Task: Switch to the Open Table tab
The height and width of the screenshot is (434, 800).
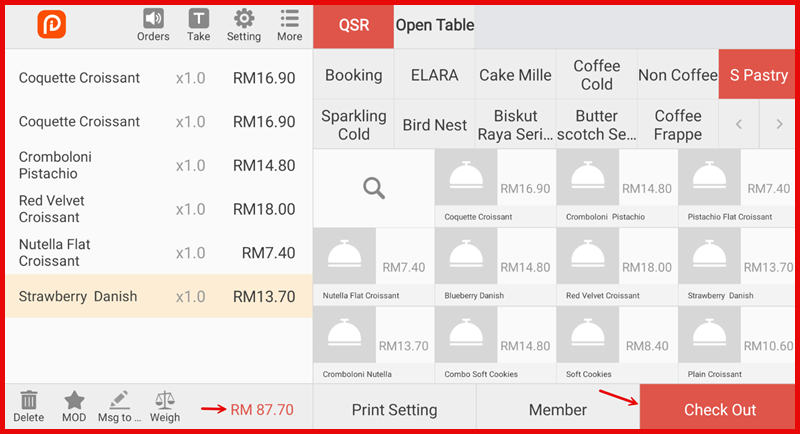Action: pos(435,25)
